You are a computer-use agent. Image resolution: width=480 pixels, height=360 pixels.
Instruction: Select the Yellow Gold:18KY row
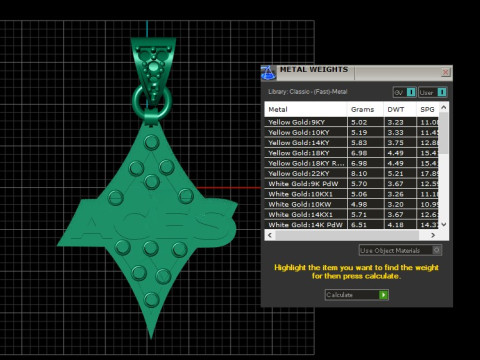(x=352, y=153)
